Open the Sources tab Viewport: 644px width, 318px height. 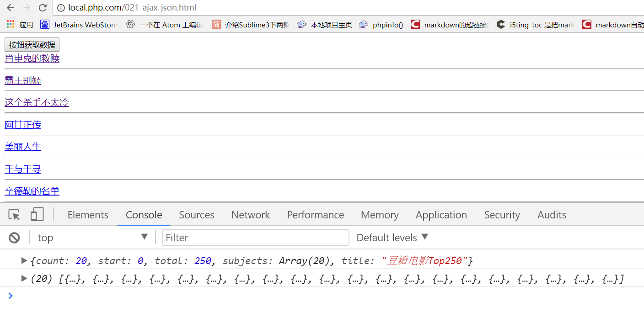[197, 215]
